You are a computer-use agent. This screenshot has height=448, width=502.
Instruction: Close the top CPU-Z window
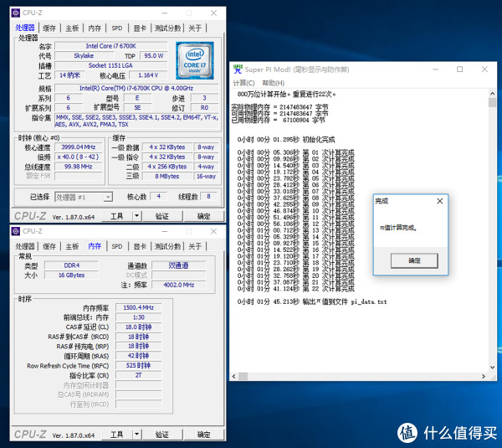click(x=213, y=13)
